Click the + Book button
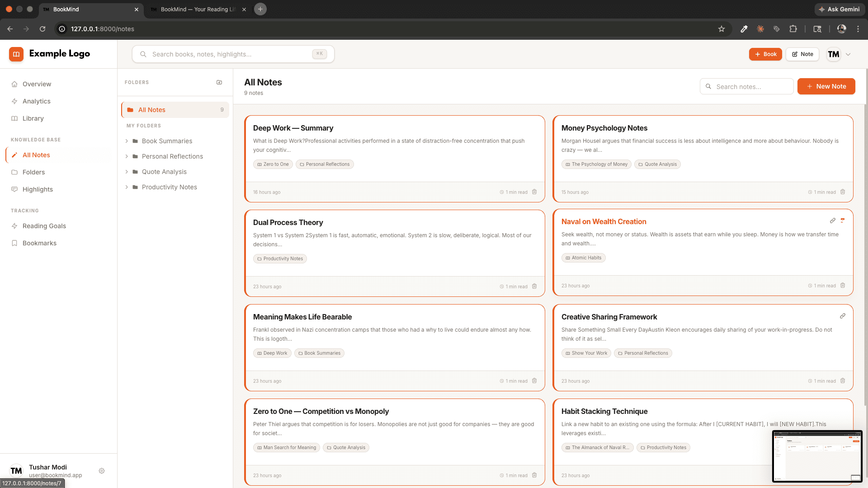Screen dimensions: 868x488 click(x=765, y=54)
